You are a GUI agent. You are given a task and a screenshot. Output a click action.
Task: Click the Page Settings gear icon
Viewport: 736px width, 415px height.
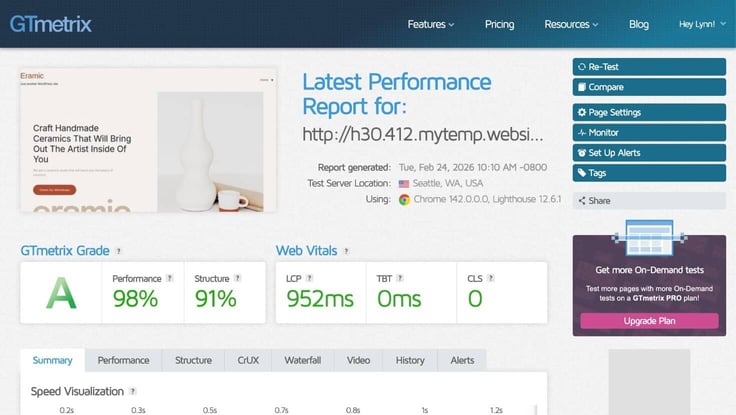click(x=582, y=112)
